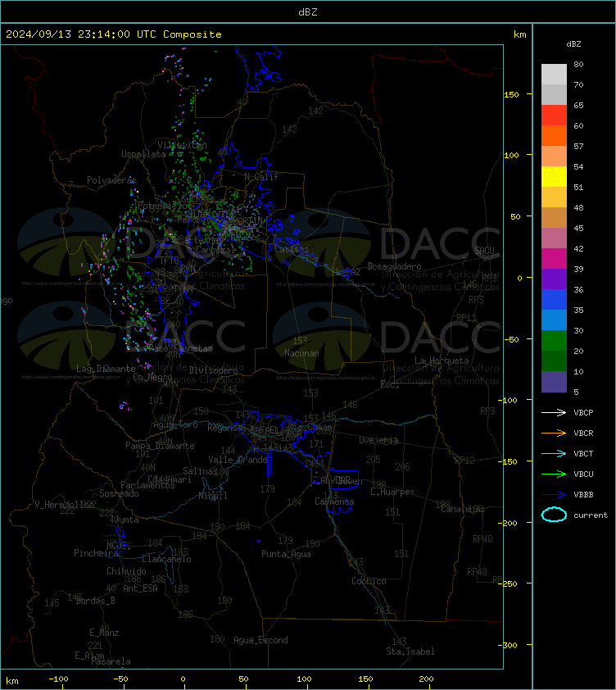Click the 'VBCP' legend label
The width and height of the screenshot is (616, 690).
pos(583,412)
